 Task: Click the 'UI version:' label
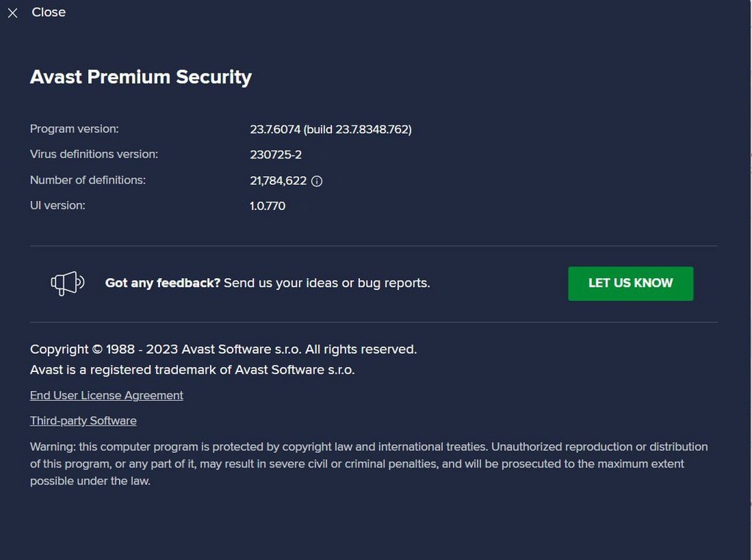coord(57,206)
